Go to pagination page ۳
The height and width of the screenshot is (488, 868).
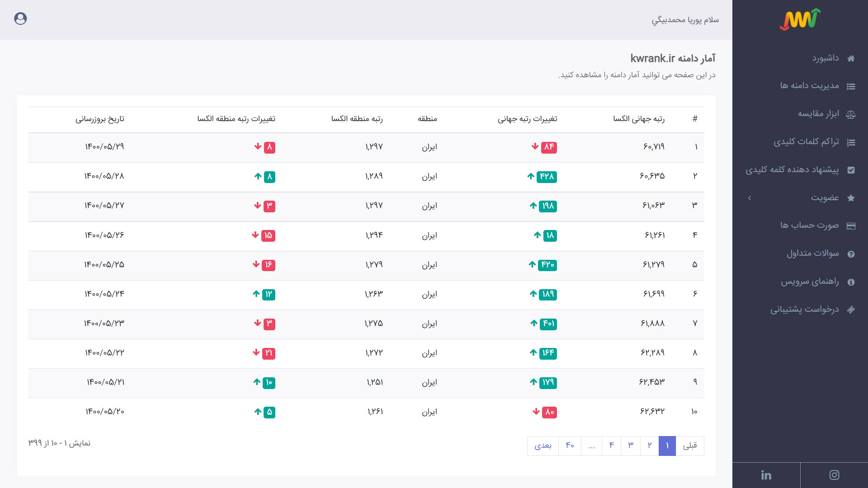click(x=631, y=446)
